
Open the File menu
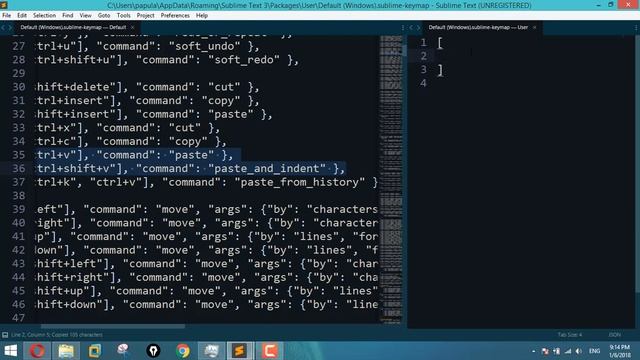(7, 16)
